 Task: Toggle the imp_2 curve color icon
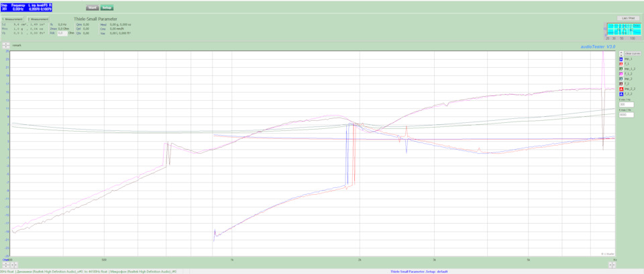(621, 79)
